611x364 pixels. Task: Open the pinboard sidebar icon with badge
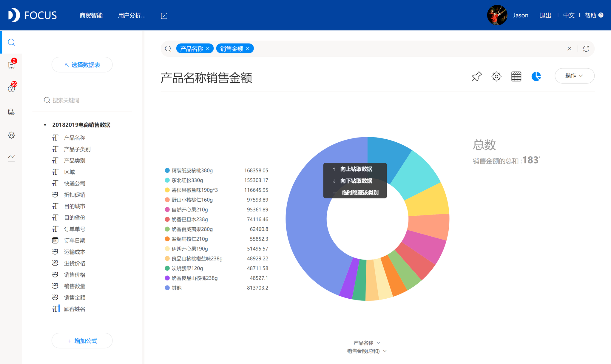click(x=11, y=65)
